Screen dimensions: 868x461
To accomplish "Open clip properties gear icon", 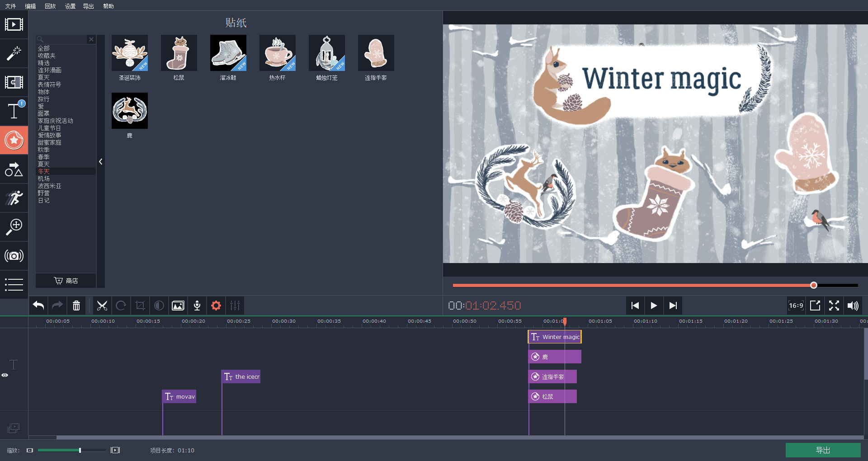I will click(216, 306).
